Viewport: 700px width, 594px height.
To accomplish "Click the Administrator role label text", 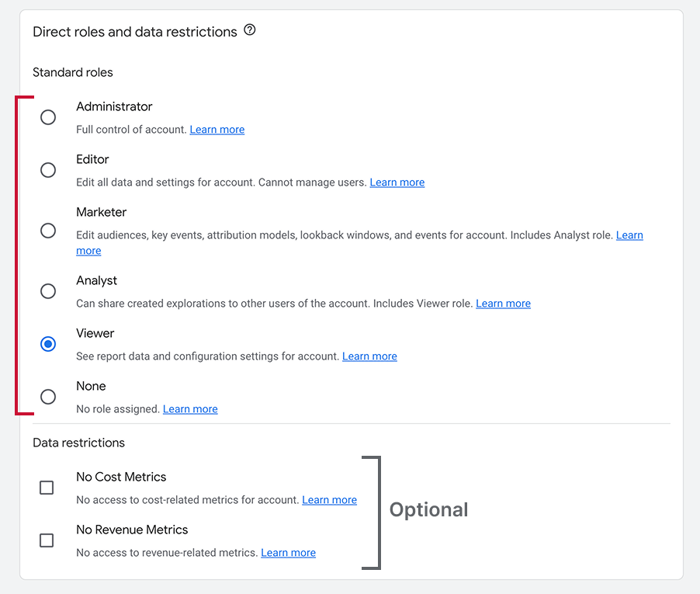I will 114,106.
